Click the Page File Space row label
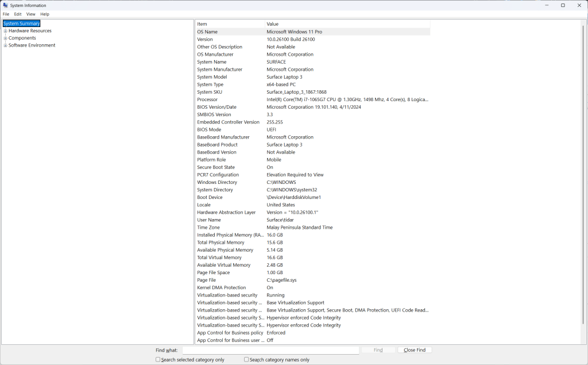Viewport: 588px width, 365px height. (214, 272)
